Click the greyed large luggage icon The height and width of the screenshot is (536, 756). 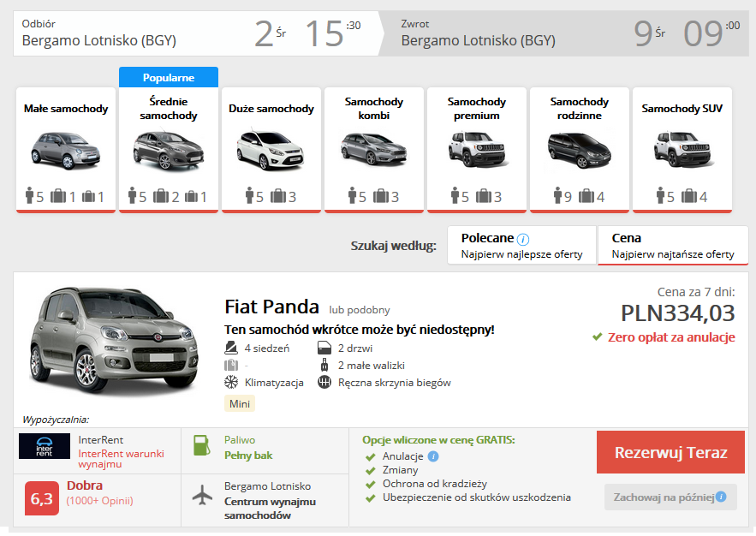[231, 365]
